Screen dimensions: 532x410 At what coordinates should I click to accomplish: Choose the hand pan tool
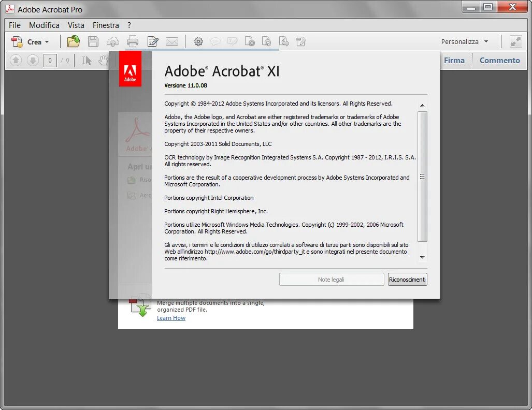(x=103, y=61)
